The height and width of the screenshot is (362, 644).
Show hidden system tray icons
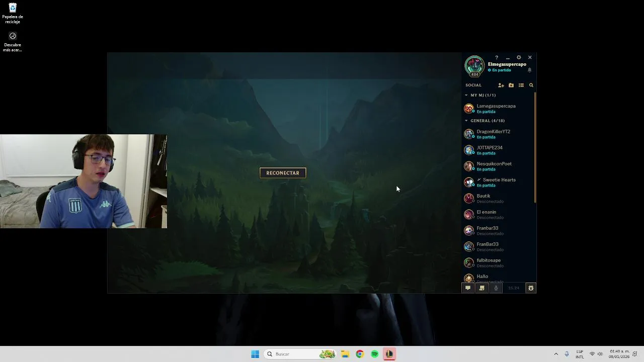556,354
